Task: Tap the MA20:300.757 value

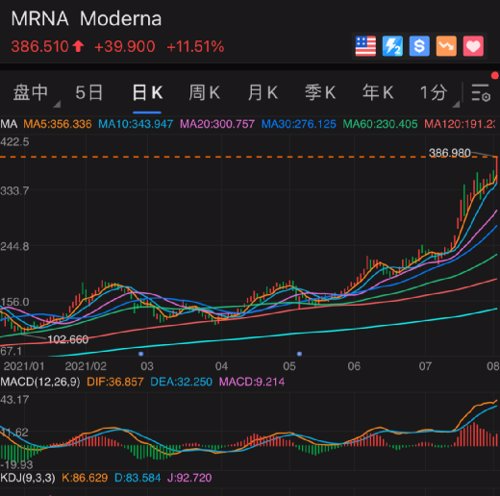Action: [x=217, y=124]
